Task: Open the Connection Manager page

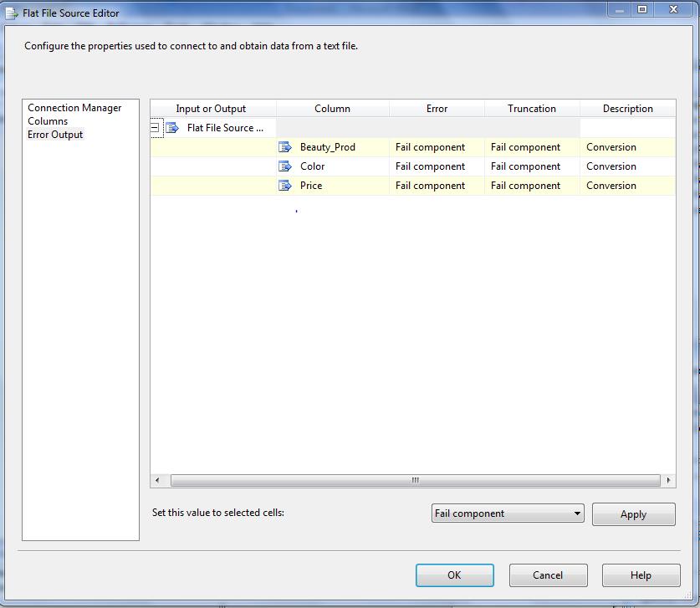Action: [74, 108]
